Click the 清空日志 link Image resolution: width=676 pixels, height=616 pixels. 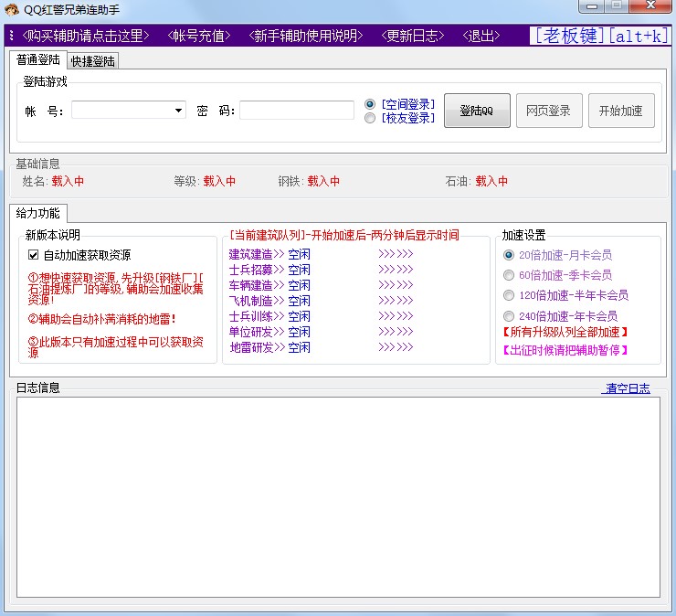pos(627,388)
